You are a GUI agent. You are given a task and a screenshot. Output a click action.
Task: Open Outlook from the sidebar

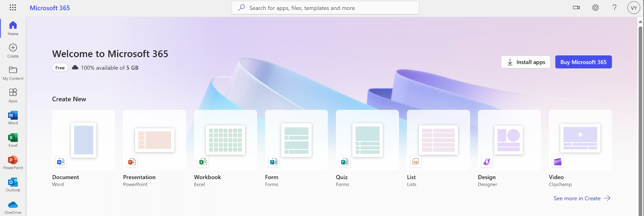(13, 185)
